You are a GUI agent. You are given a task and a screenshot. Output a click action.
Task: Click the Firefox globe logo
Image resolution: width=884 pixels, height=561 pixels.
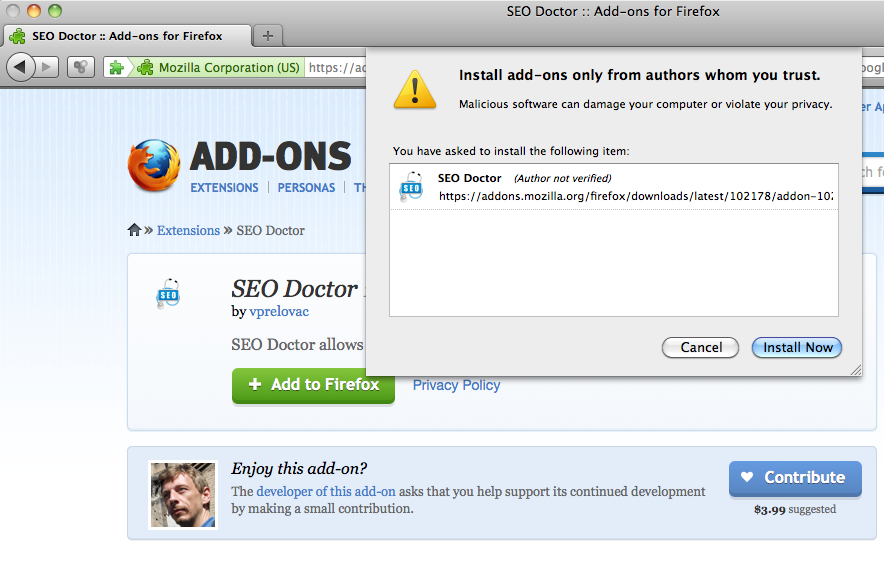pyautogui.click(x=154, y=165)
